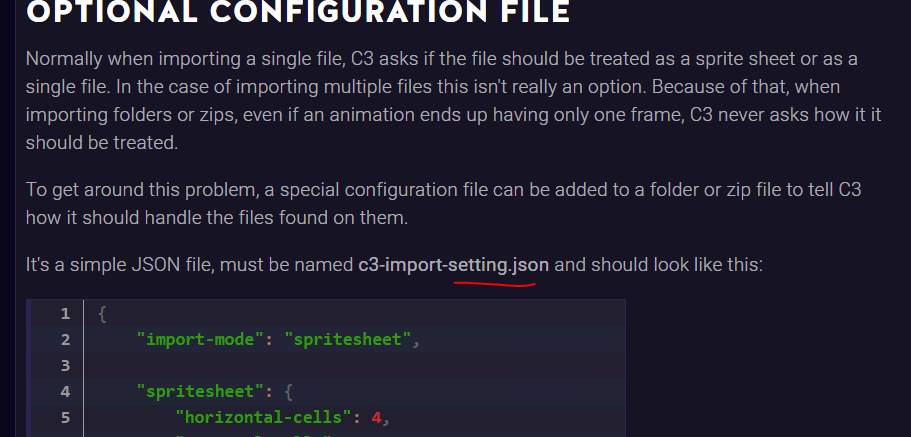Viewport: 911px width, 437px height.
Task: Click line number 3 in the code gutter
Action: (x=65, y=366)
